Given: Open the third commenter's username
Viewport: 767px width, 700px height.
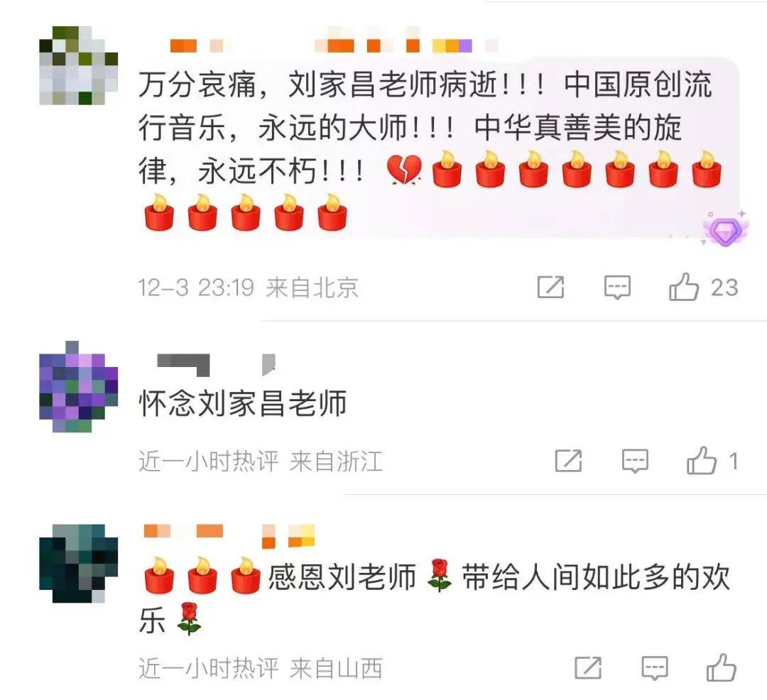Looking at the screenshot, I should click(x=229, y=535).
